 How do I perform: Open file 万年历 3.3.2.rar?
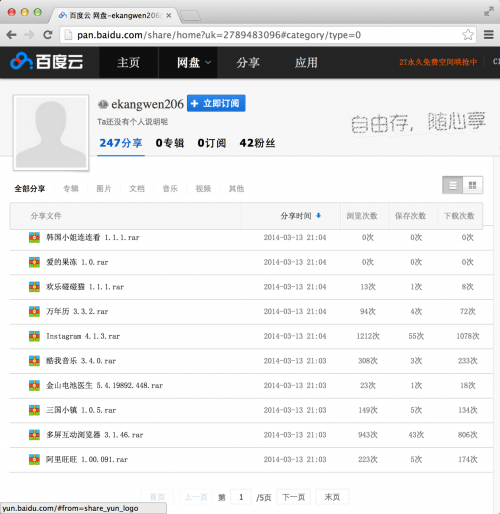pyautogui.click(x=77, y=311)
